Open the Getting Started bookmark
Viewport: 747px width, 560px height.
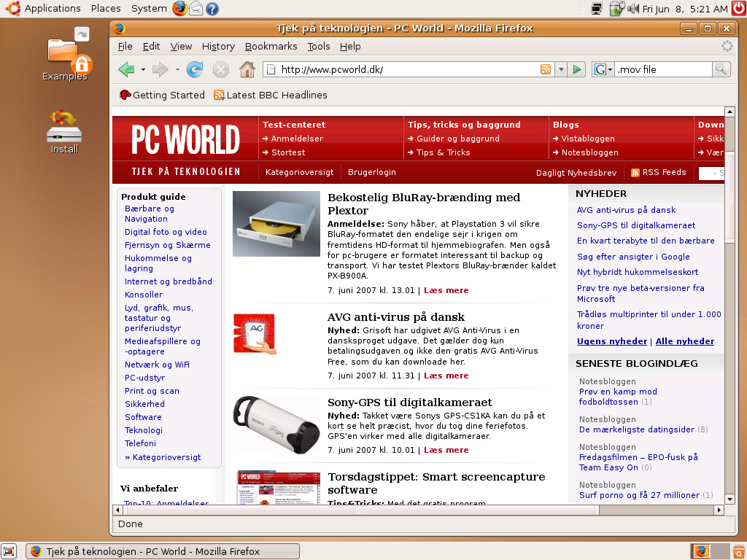pyautogui.click(x=162, y=95)
